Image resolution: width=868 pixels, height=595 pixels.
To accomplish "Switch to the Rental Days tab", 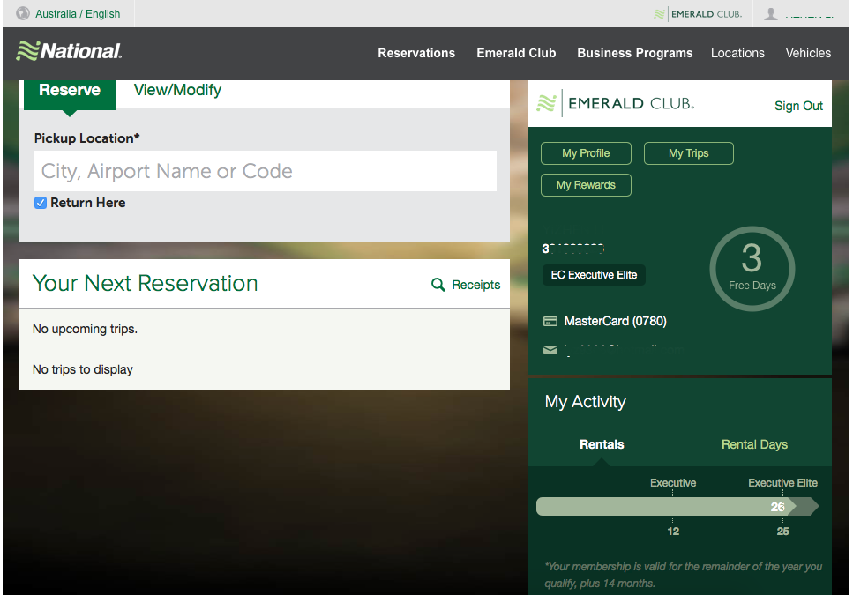I will pos(754,444).
